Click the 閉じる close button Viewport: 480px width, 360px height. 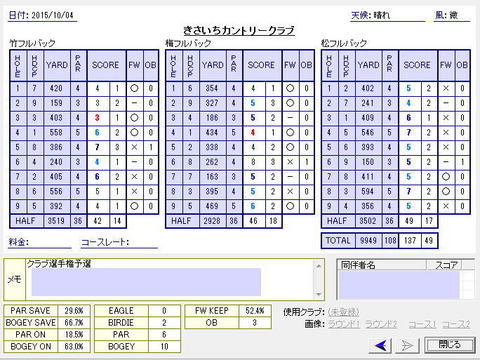449,345
